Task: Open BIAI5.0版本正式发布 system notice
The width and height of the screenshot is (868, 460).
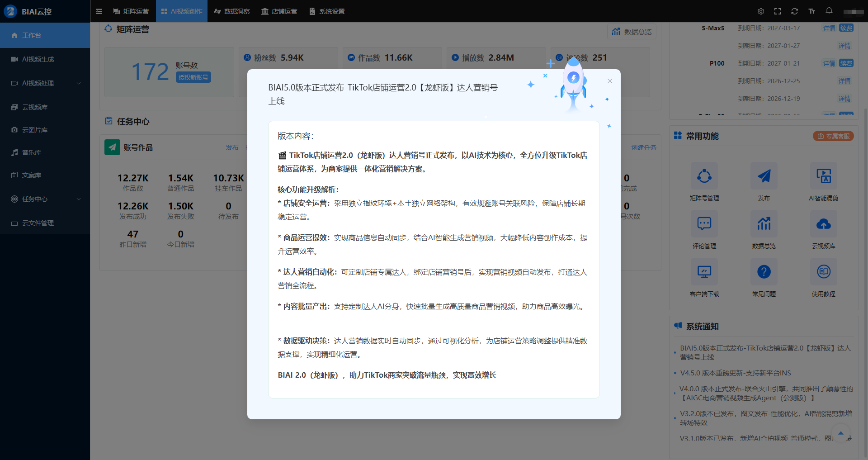Action: point(765,352)
